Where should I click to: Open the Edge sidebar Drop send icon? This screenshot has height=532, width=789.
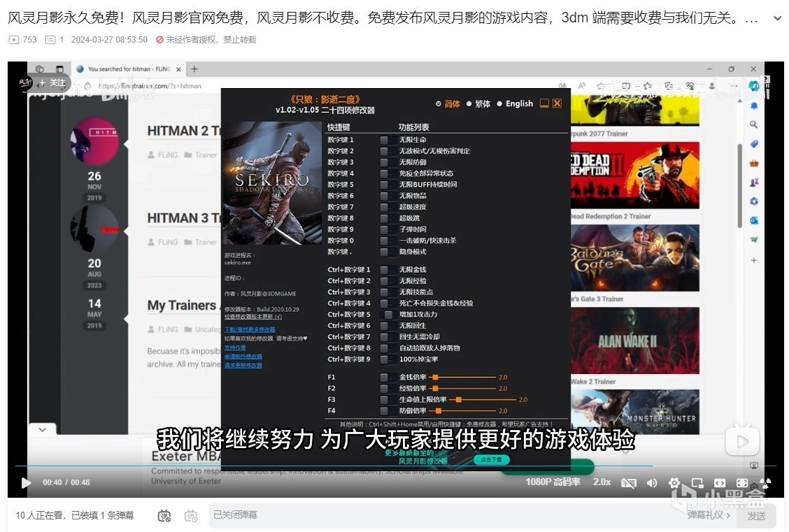[x=754, y=239]
